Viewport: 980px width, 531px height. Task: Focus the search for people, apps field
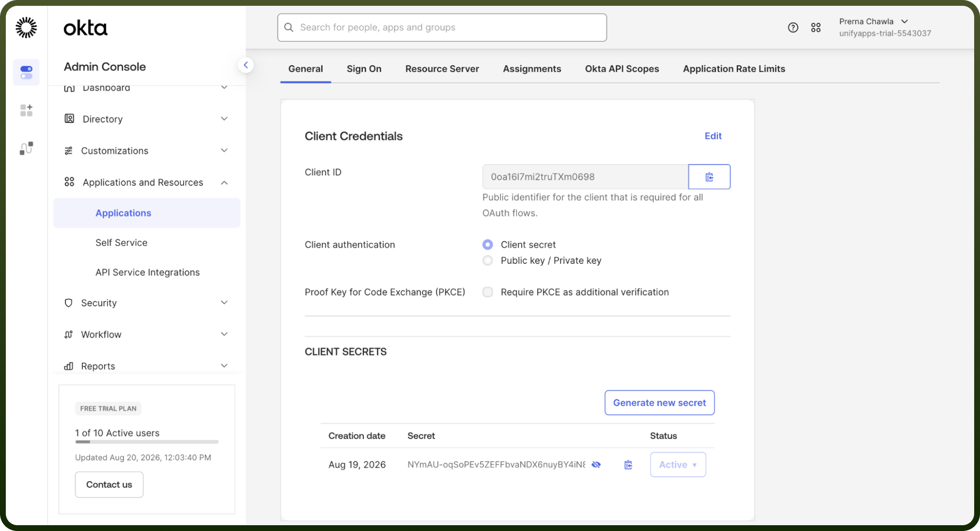coord(442,28)
